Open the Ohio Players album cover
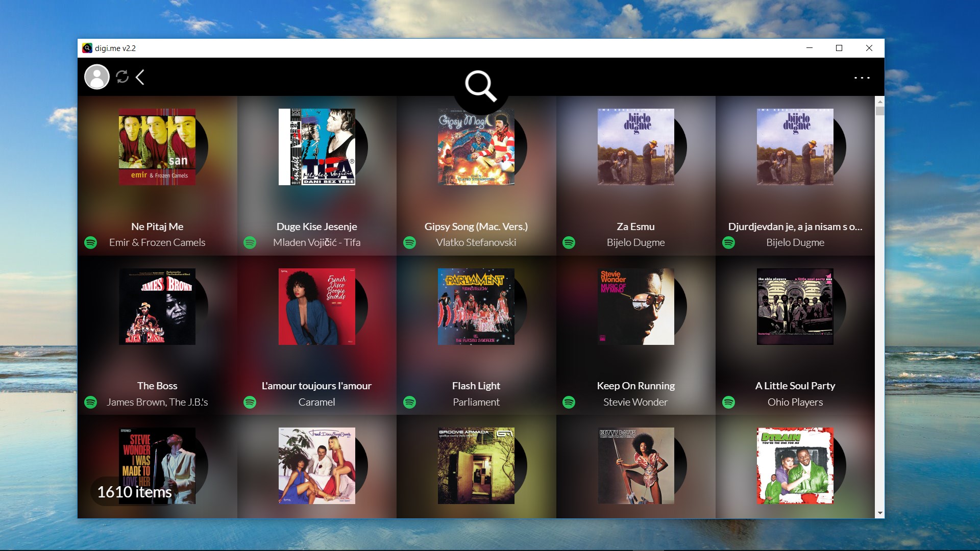Screen dimensions: 980x551 coord(795,307)
